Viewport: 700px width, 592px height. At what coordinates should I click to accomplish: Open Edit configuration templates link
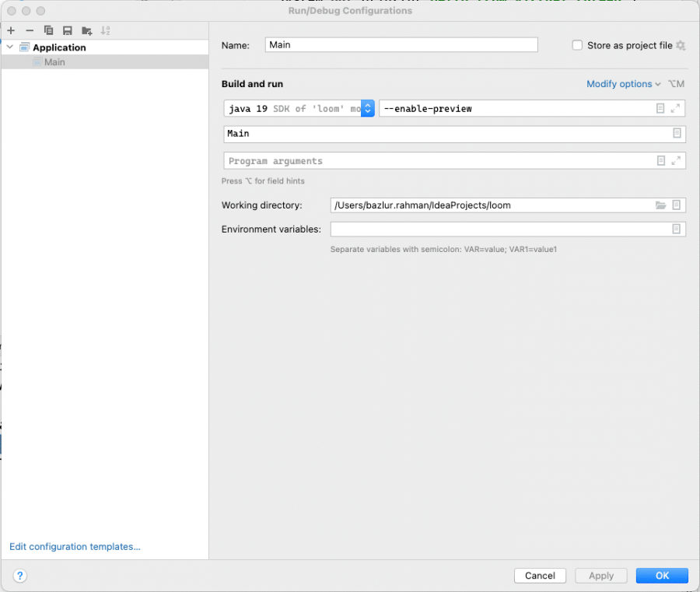pos(75,546)
